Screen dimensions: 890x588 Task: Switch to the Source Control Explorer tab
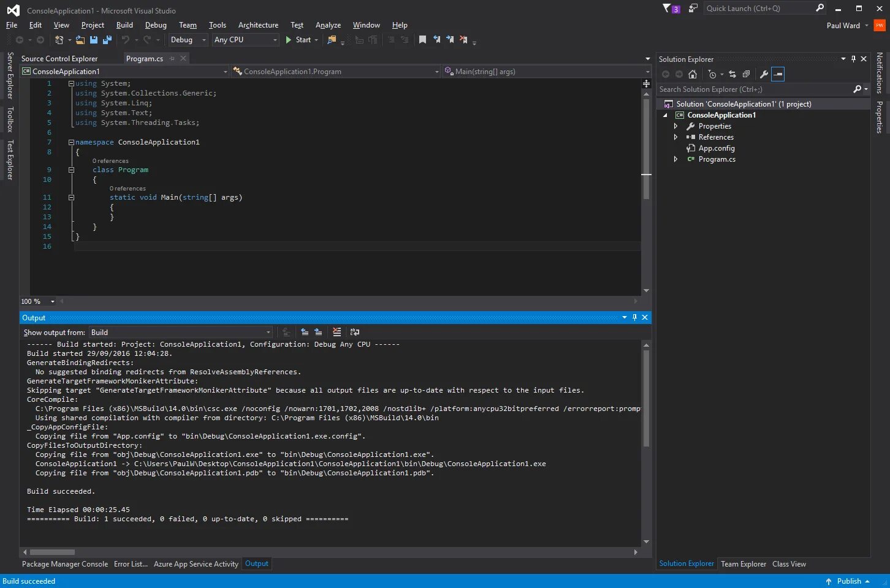coord(59,59)
